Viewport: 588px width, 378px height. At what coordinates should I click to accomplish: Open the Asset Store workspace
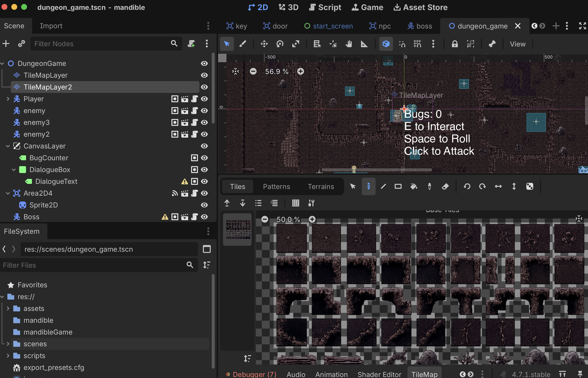click(x=420, y=7)
